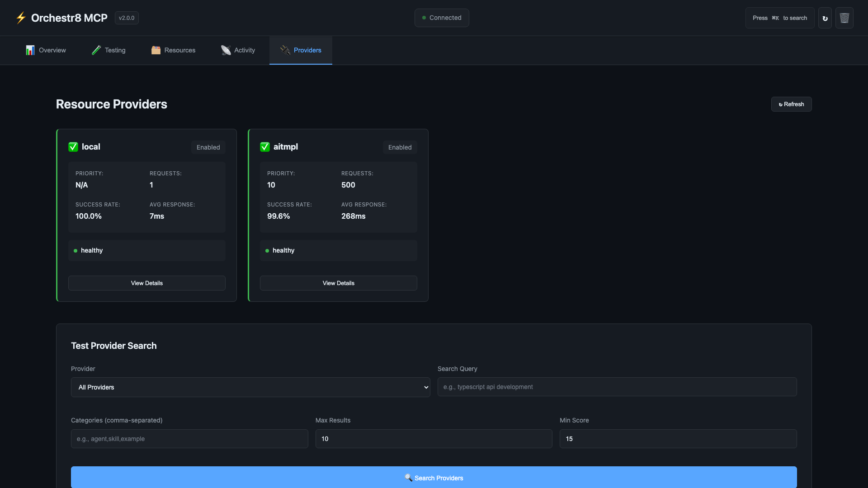Click the green check icon beside aitmpl
This screenshot has height=488, width=868.
pyautogui.click(x=265, y=147)
